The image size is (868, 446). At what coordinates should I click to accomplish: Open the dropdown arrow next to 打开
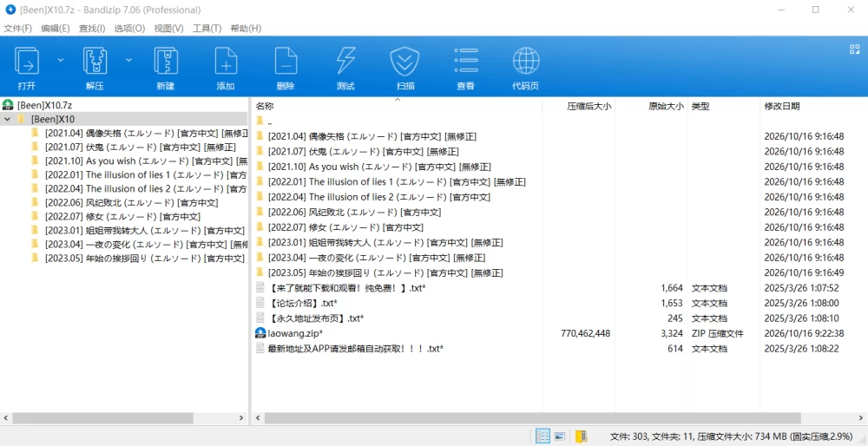pos(61,60)
